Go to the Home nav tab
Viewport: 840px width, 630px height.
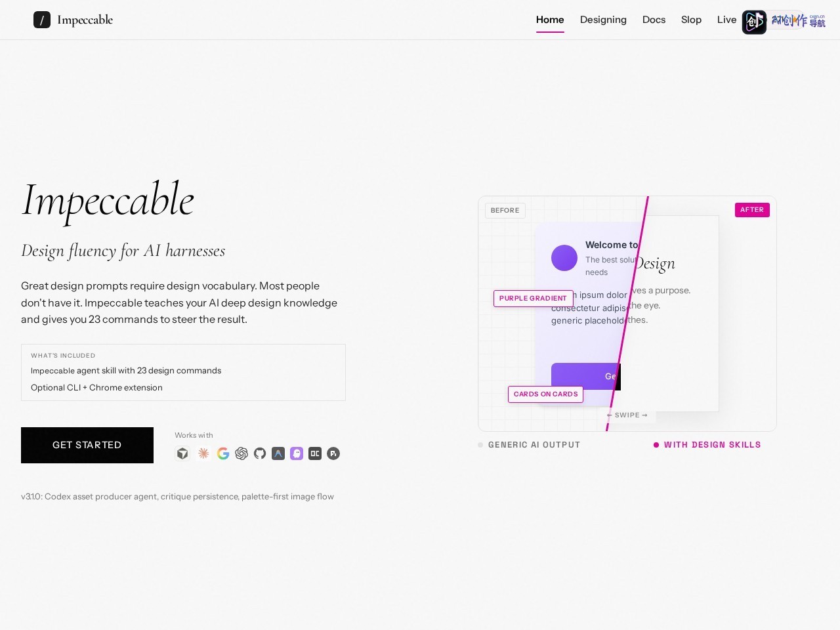[x=550, y=20]
